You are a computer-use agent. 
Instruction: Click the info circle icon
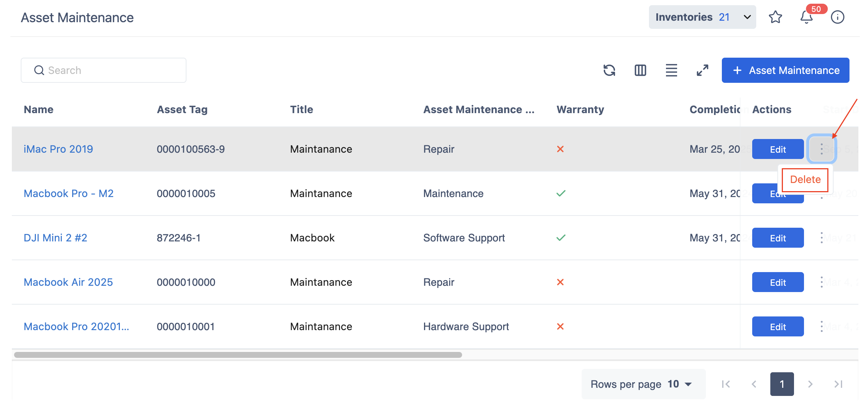[x=837, y=17]
